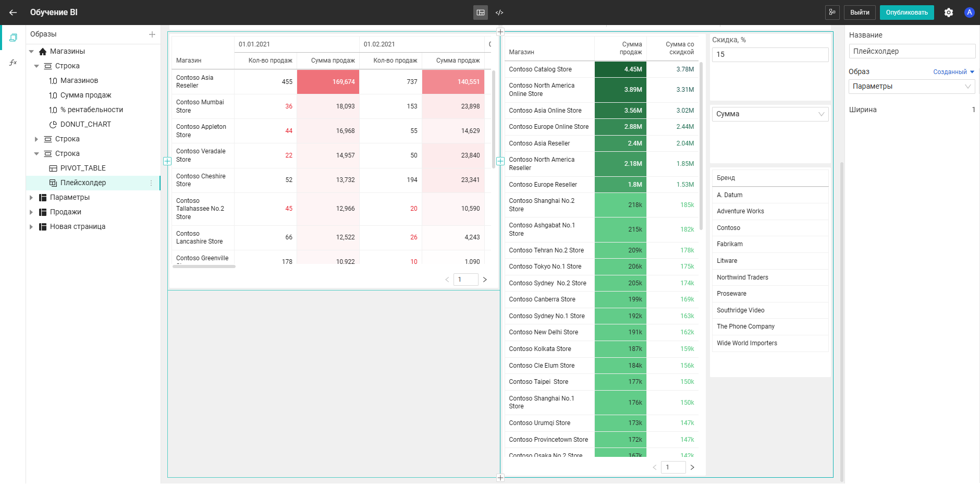980x484 pixels.
Task: Open the Образы pages sidebar icon
Action: (13, 38)
